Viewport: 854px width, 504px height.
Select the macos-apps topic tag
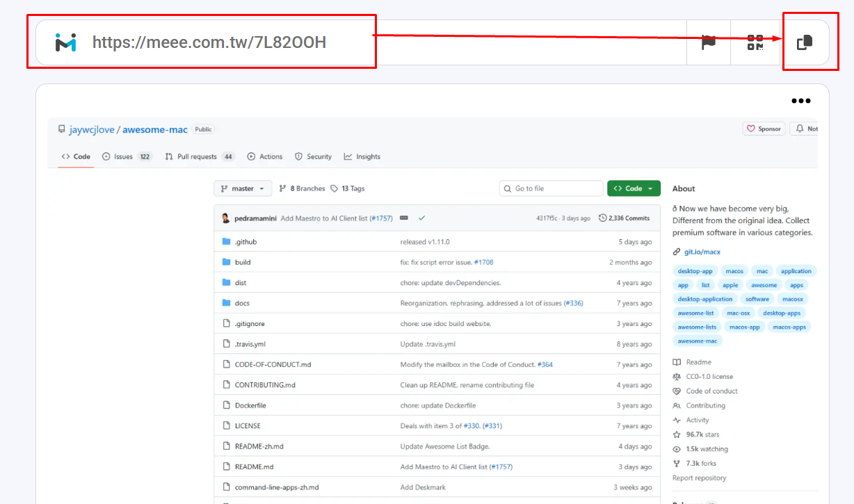789,327
